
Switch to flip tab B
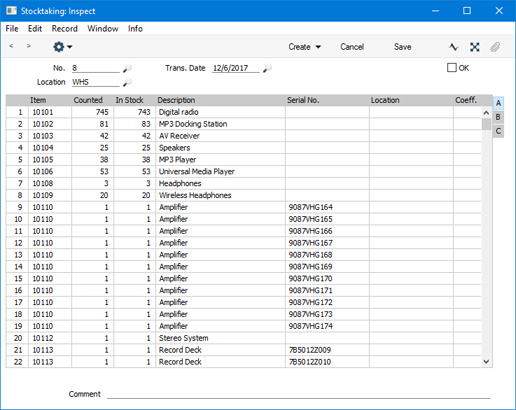pyautogui.click(x=498, y=117)
